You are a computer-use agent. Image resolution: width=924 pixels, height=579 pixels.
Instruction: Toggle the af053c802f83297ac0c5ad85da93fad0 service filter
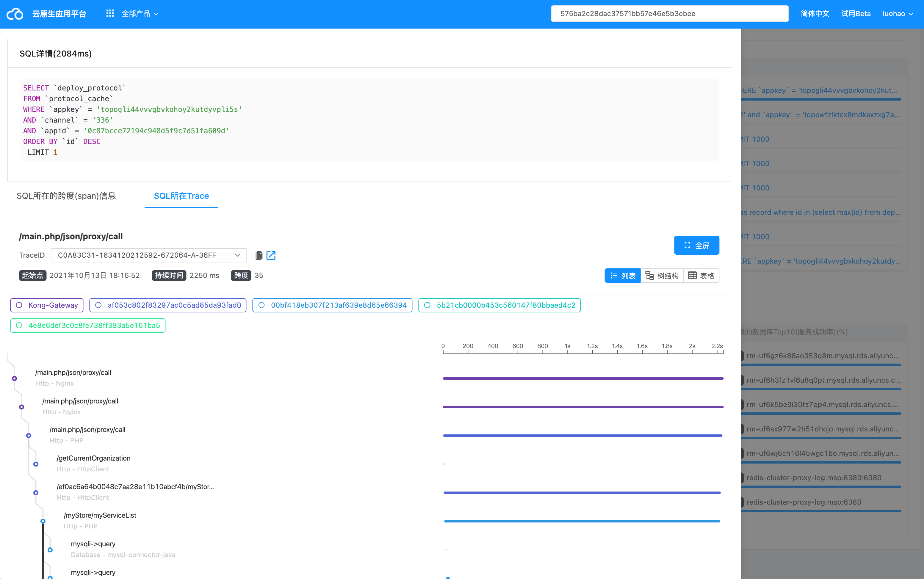point(168,305)
